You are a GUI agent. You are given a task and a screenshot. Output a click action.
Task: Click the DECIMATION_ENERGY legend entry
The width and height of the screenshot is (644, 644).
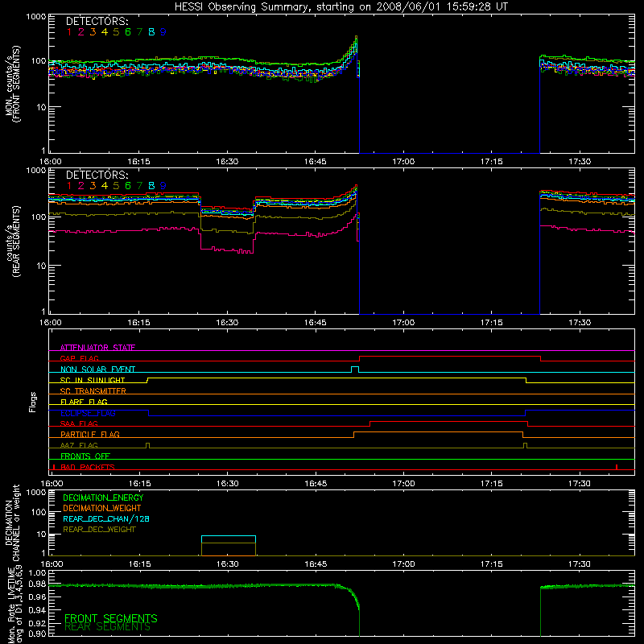(103, 497)
